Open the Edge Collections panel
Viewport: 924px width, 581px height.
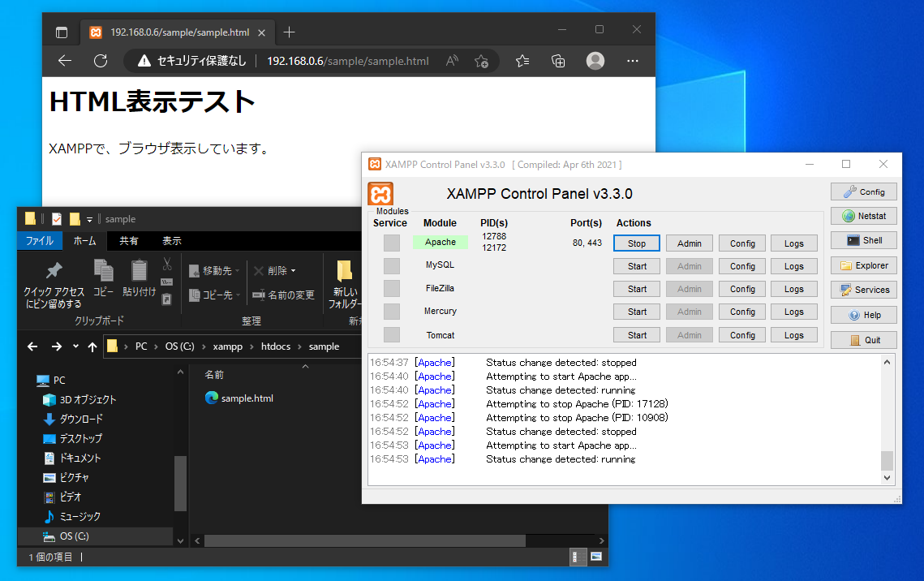click(558, 60)
